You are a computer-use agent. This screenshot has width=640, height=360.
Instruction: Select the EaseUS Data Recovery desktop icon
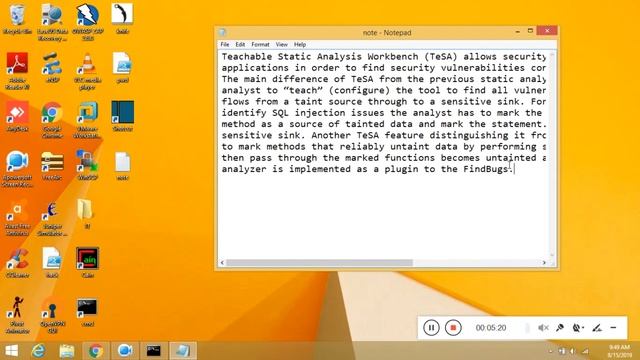52,22
